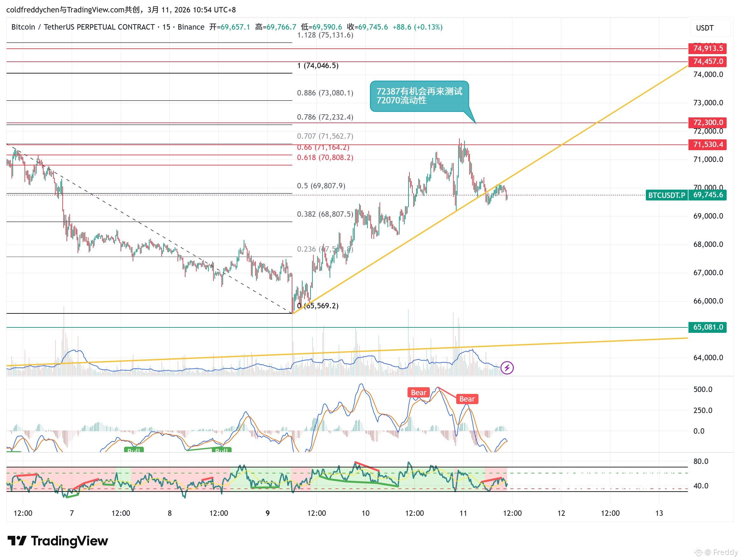Select the 74,457.0 red price label

point(708,61)
